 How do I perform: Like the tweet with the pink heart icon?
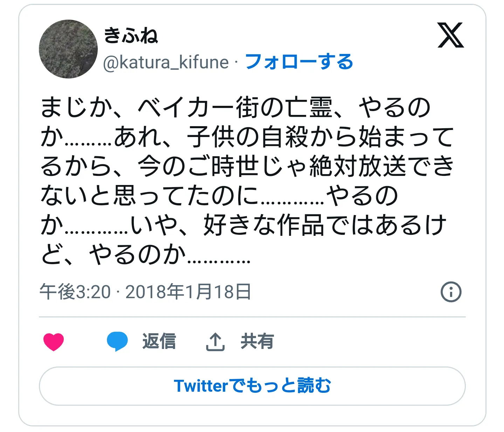pos(54,342)
